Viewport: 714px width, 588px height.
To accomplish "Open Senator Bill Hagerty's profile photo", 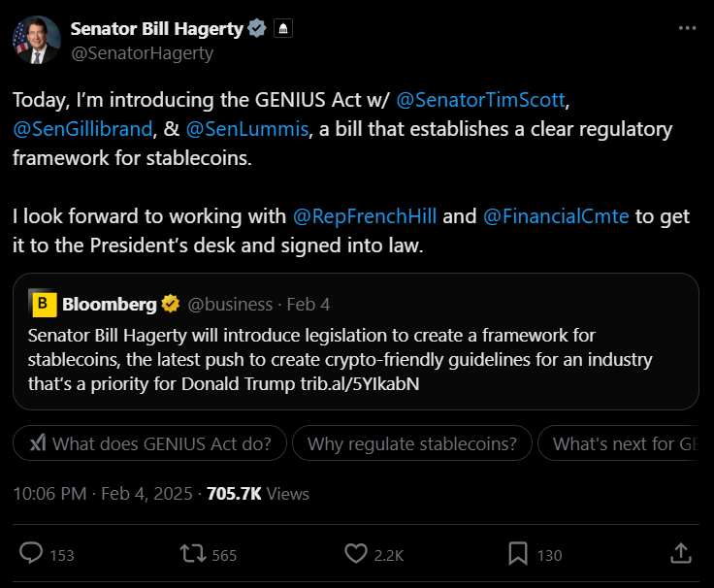I will [36, 41].
